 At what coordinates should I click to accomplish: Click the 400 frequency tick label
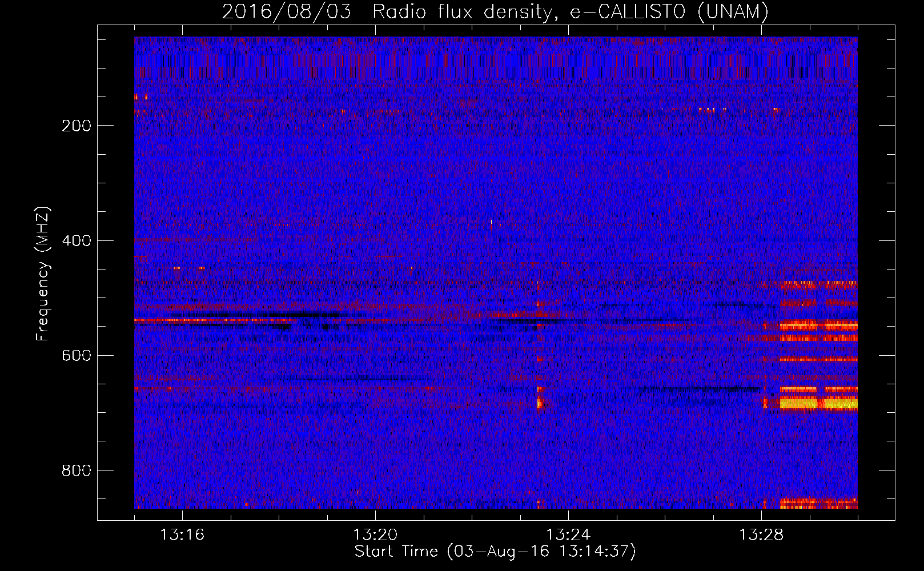(x=76, y=240)
